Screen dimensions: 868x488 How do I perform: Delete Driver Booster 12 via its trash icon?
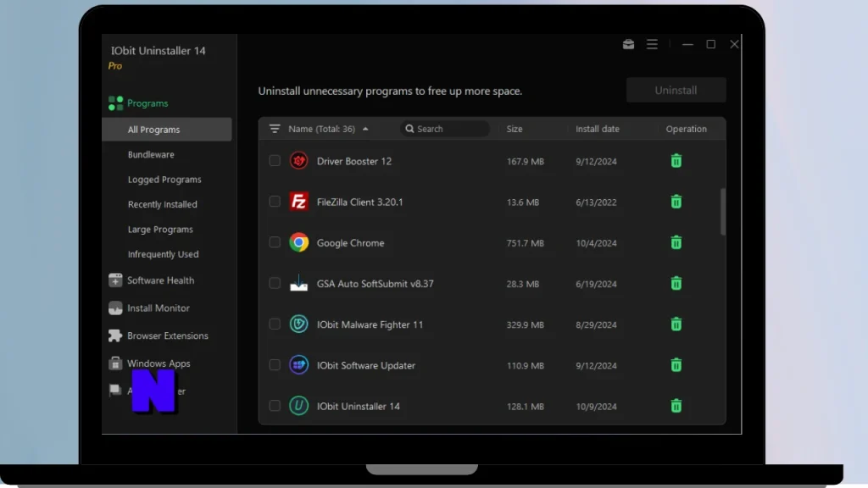[x=676, y=161]
